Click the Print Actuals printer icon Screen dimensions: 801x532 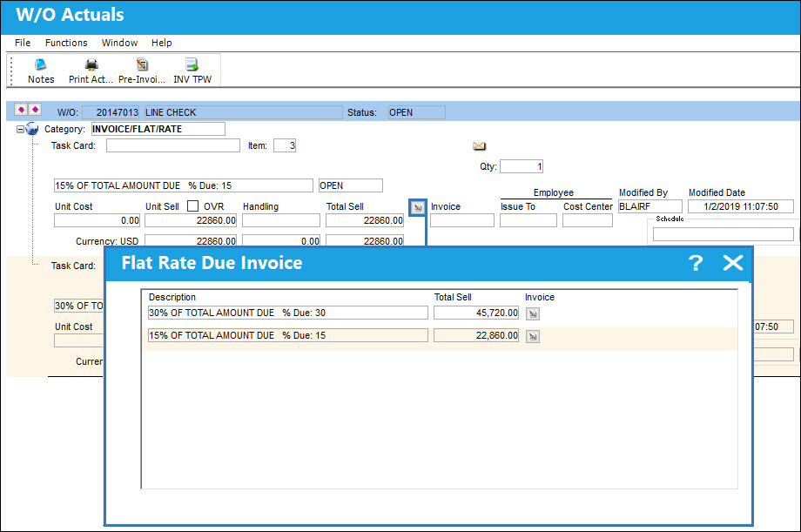pyautogui.click(x=91, y=64)
